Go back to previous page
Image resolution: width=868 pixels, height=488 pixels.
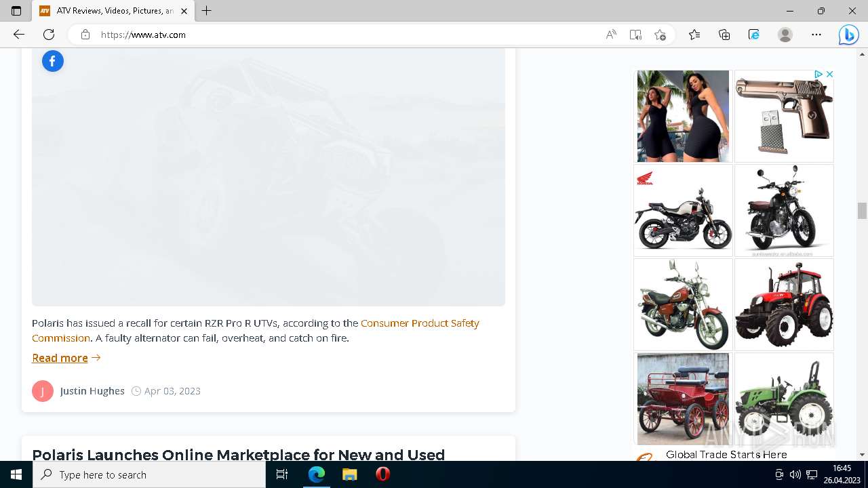pyautogui.click(x=19, y=35)
